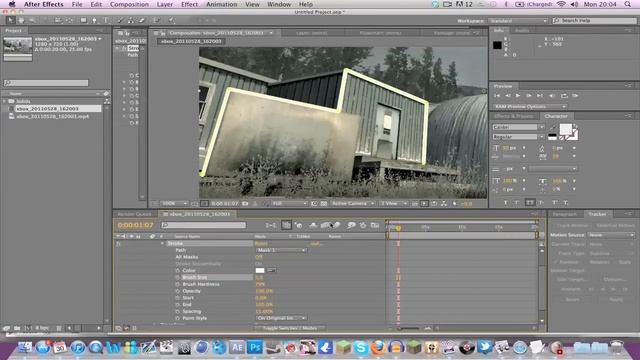Select the Type text tool
The image size is (640, 360).
click(x=106, y=20)
